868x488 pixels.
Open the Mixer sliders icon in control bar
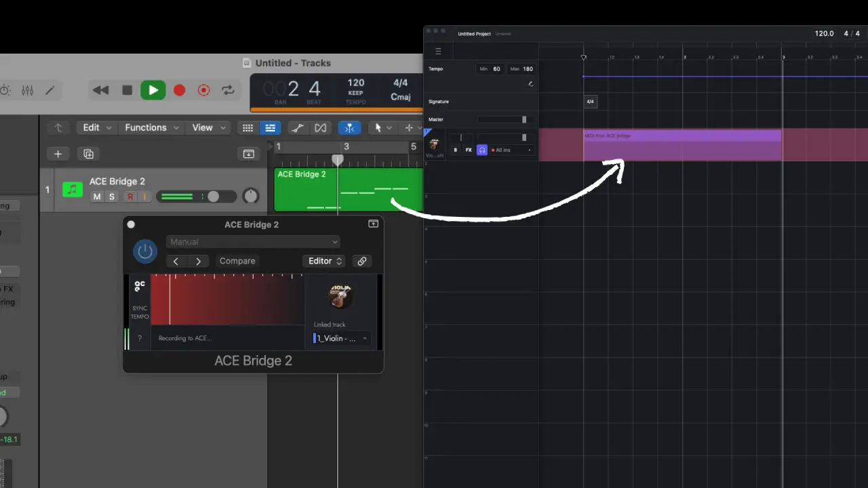(28, 90)
